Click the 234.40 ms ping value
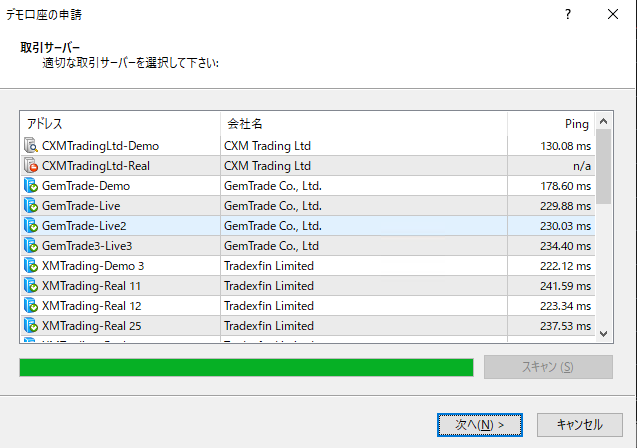This screenshot has height=448, width=637. pos(566,246)
